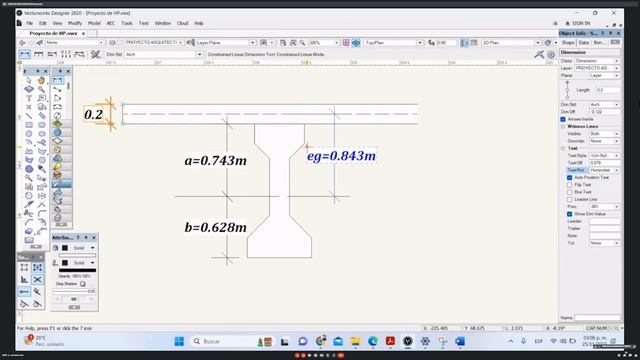Image resolution: width=640 pixels, height=360 pixels.
Task: Select the lightbulb Visualization tool set
Action: coord(58,167)
